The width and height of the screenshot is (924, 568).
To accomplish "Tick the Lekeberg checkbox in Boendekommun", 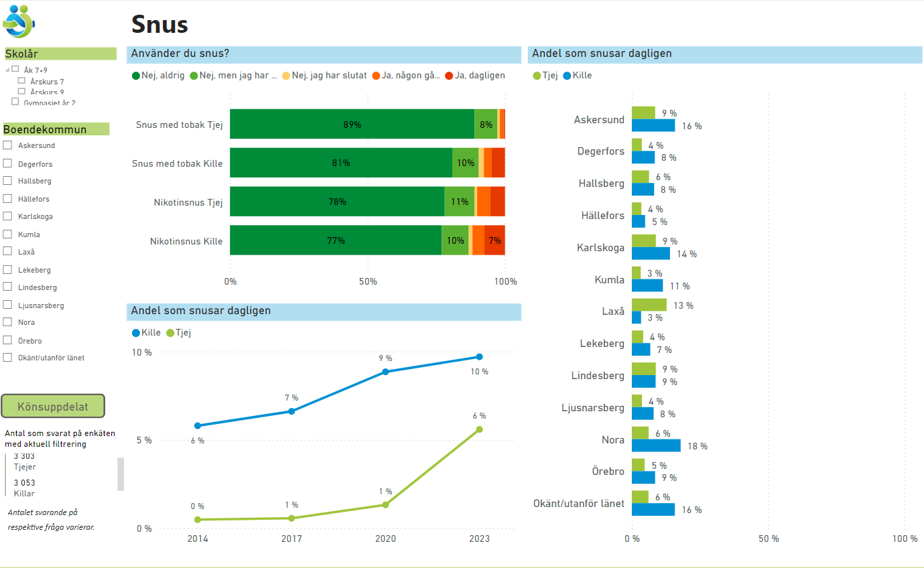I will point(7,269).
